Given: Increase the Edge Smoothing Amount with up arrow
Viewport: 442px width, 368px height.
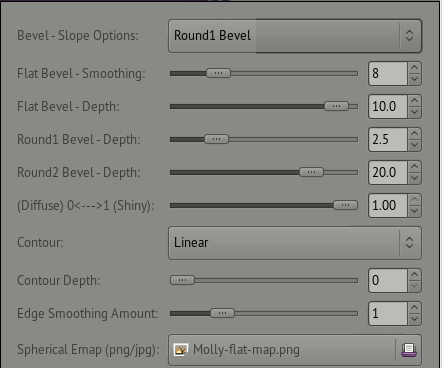Looking at the screenshot, I should (x=414, y=308).
